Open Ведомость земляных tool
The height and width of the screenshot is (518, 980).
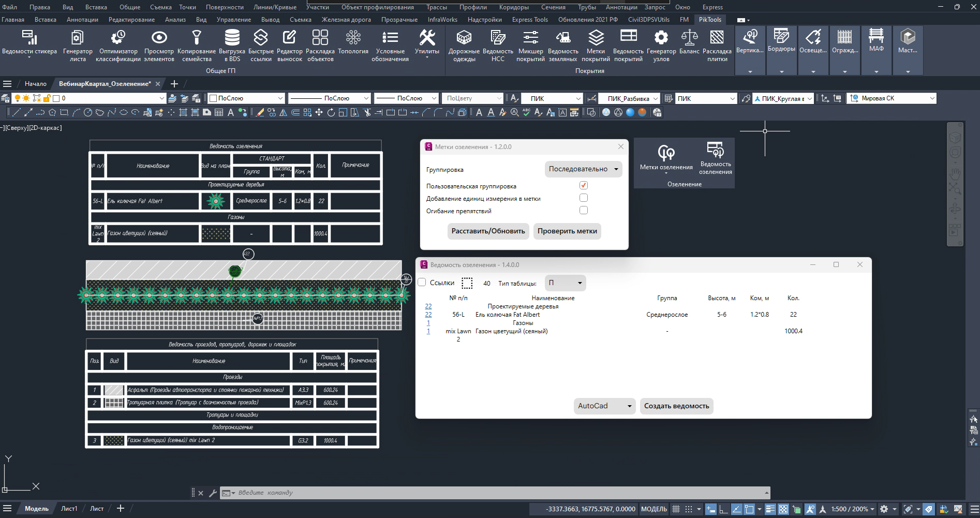pos(563,46)
